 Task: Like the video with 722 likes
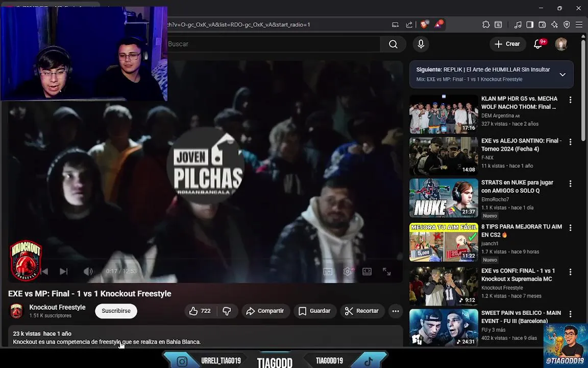200,311
